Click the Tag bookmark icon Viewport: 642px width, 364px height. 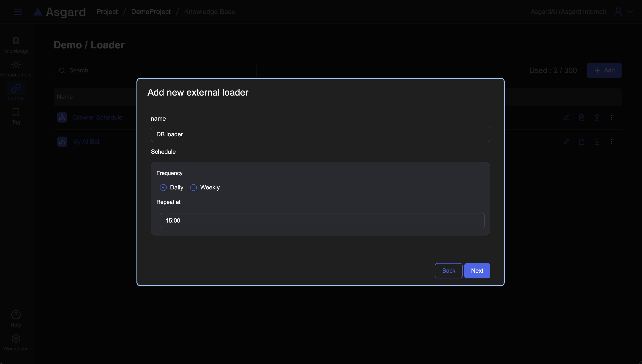16,112
